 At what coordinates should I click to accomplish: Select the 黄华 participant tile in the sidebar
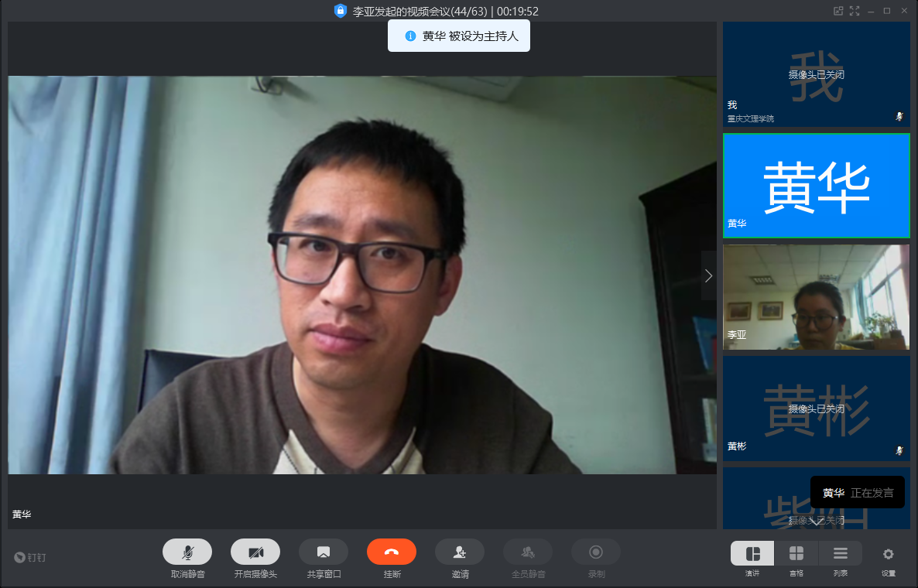(x=816, y=186)
